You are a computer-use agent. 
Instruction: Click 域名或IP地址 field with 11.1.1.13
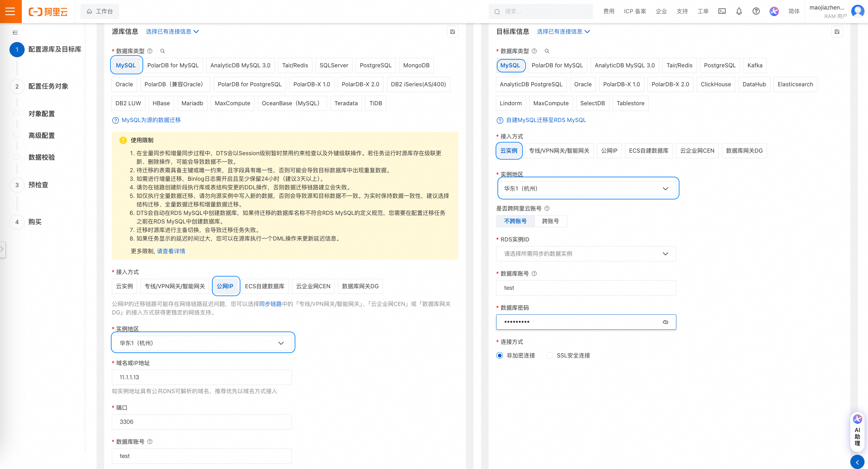coord(202,377)
